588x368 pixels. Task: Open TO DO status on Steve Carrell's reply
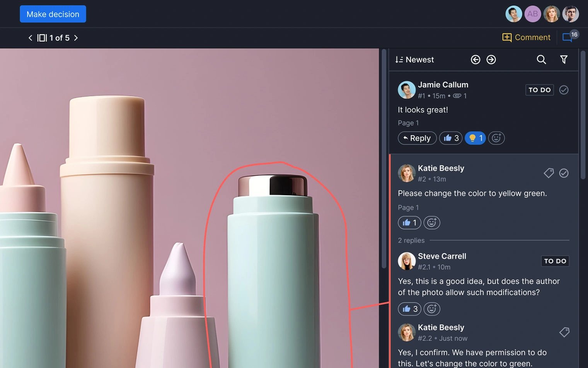click(555, 261)
